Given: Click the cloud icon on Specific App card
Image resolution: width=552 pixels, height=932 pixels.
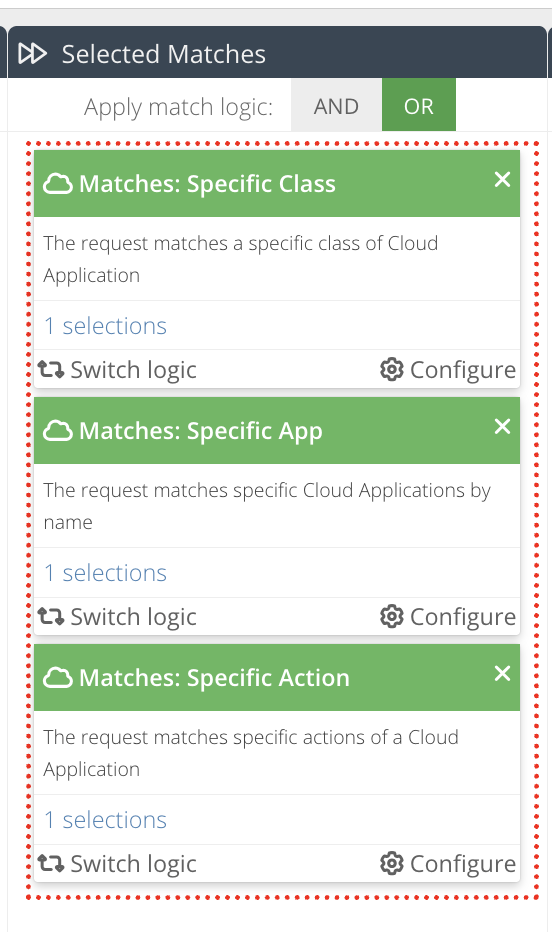Looking at the screenshot, I should tap(58, 431).
